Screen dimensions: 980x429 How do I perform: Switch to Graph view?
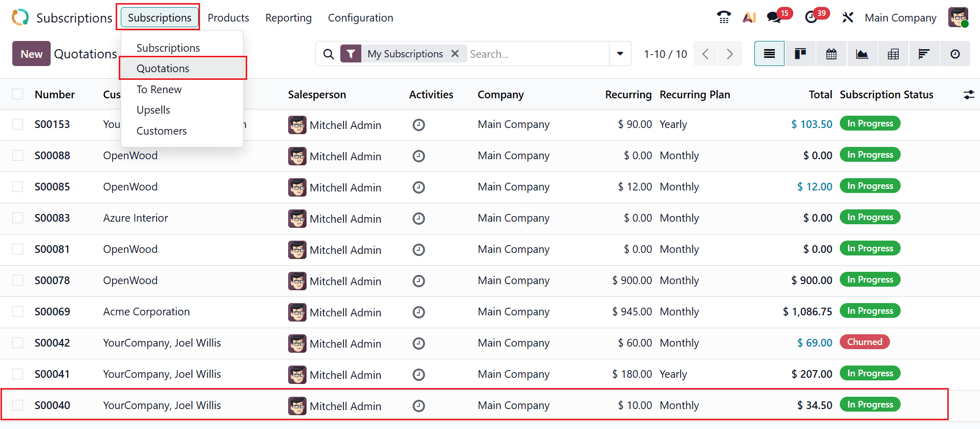pyautogui.click(x=862, y=54)
